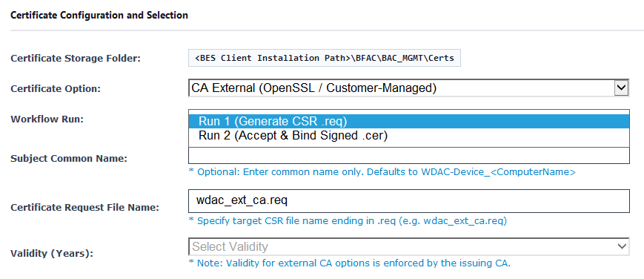The width and height of the screenshot is (644, 279).
Task: Click the validity enforced by issuing CA note
Action: pyautogui.click(x=350, y=263)
